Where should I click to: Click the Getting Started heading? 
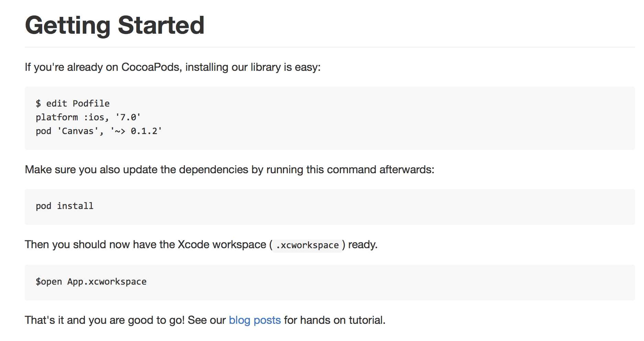click(115, 25)
